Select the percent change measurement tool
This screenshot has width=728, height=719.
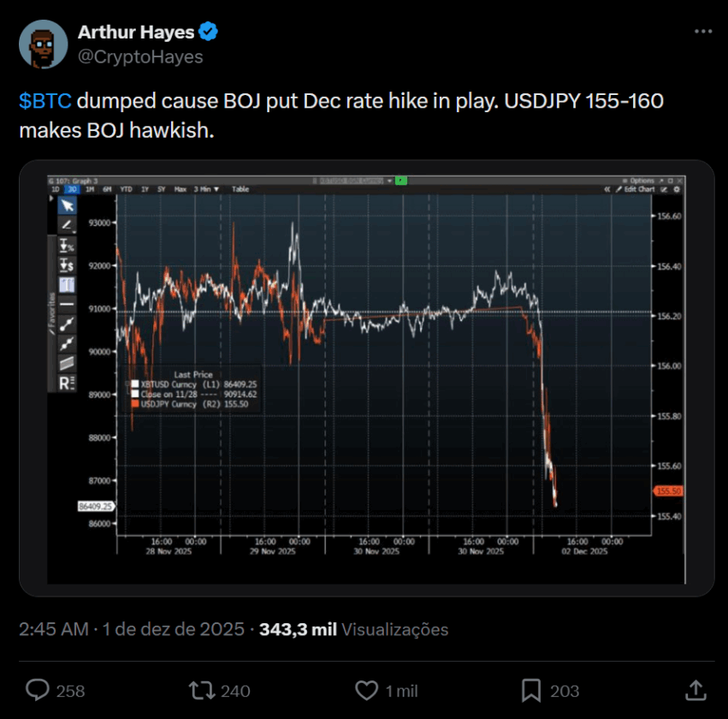point(67,246)
